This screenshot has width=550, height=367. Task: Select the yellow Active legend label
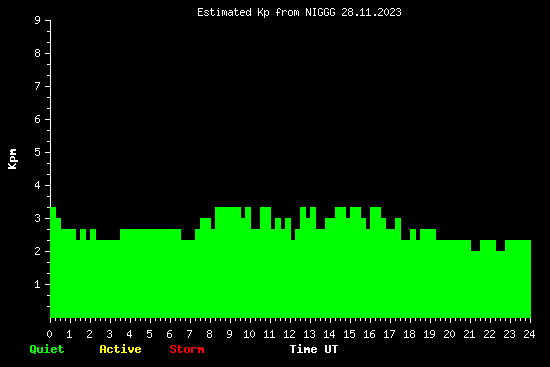coord(120,349)
